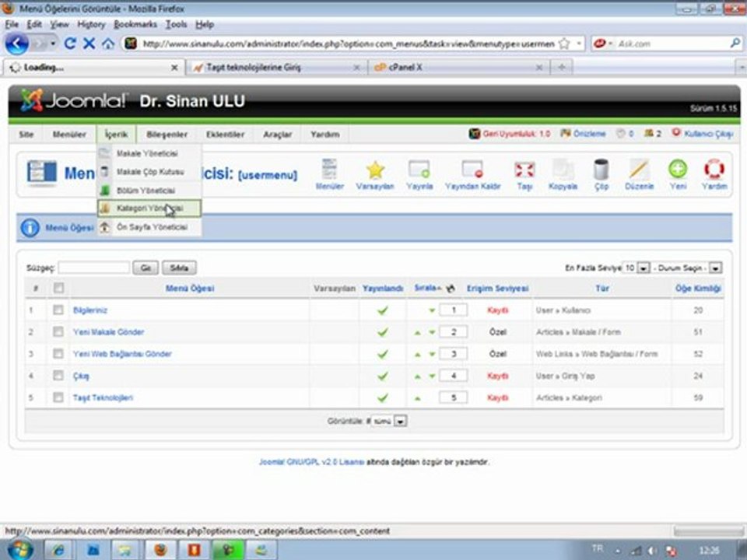This screenshot has width=747, height=560.
Task: Switch to the cPanel X tab
Action: (459, 68)
